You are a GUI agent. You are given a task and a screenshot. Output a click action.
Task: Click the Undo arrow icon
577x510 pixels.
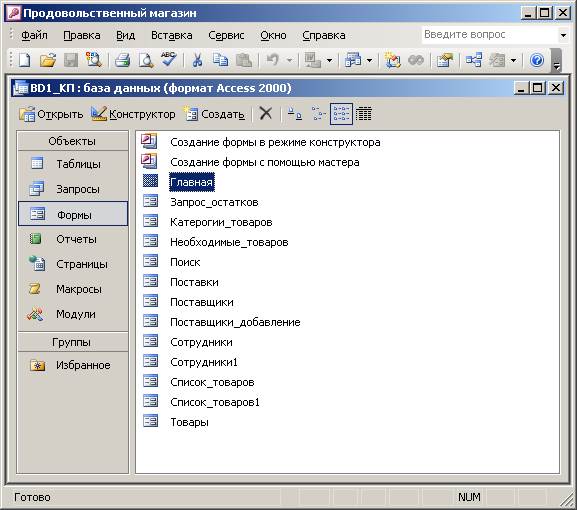[273, 60]
